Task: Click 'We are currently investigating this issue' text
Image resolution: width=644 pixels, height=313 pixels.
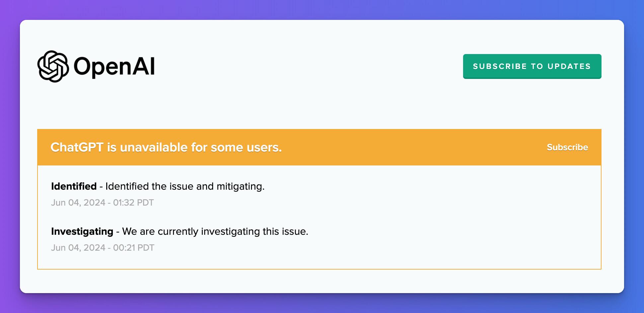Action: (215, 231)
